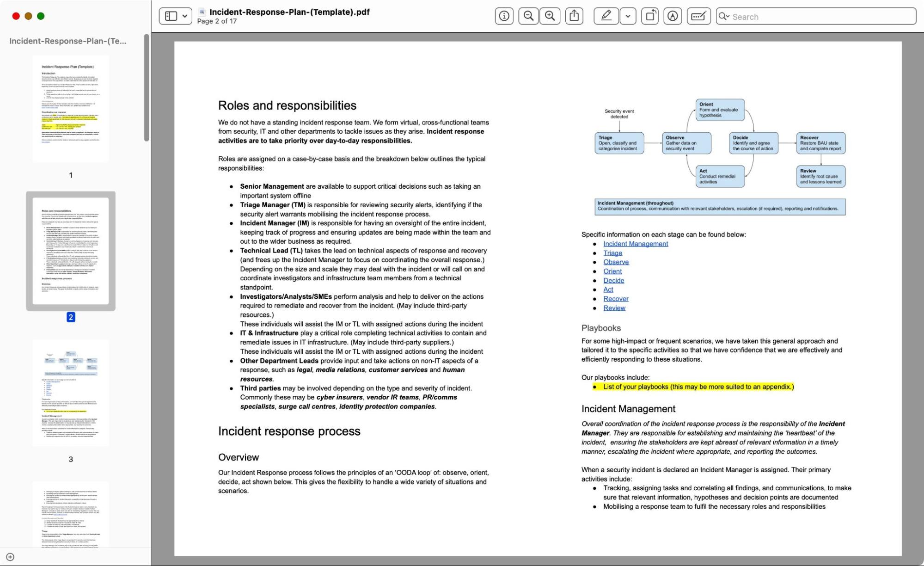This screenshot has height=566, width=924.
Task: Click the share/export icon
Action: [x=573, y=16]
